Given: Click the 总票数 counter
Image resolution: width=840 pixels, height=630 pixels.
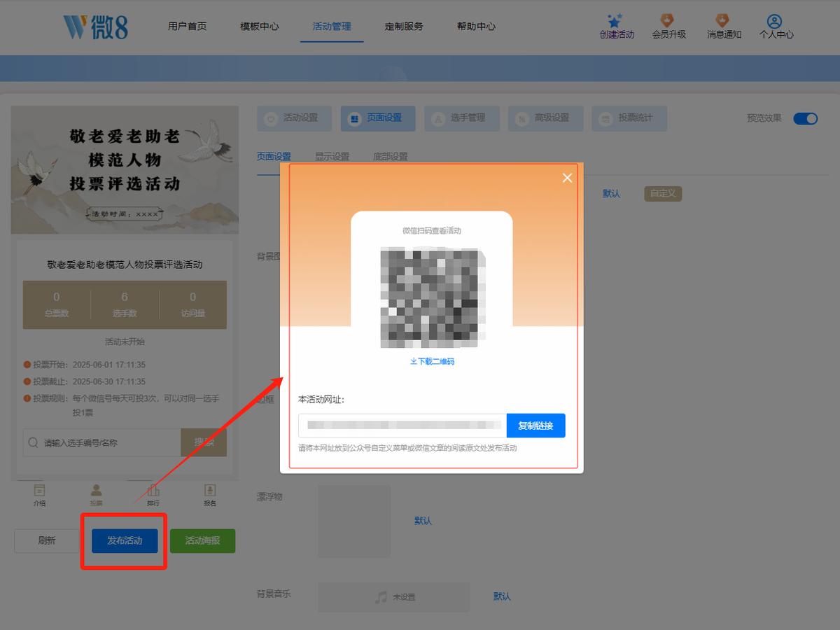Looking at the screenshot, I should [x=57, y=304].
